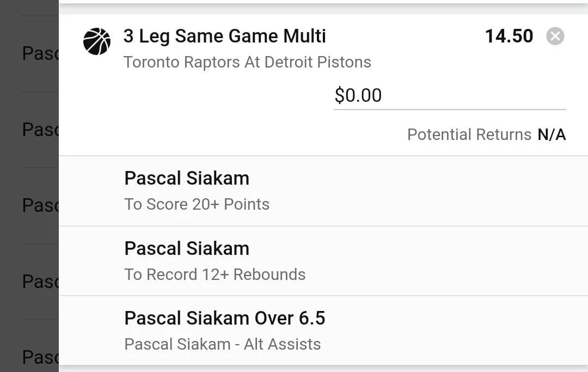The width and height of the screenshot is (588, 372).
Task: Tap the bottom dimmed Pasc row in background
Action: point(40,357)
